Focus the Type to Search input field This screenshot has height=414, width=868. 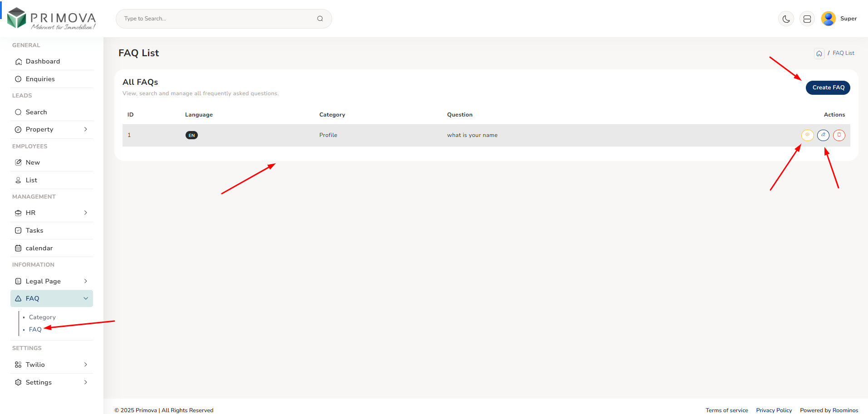click(218, 19)
